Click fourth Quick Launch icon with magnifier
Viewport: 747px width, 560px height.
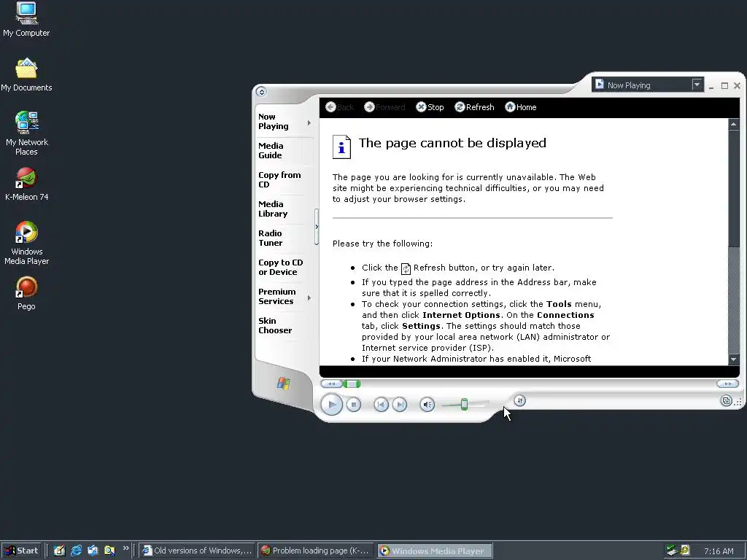109,551
